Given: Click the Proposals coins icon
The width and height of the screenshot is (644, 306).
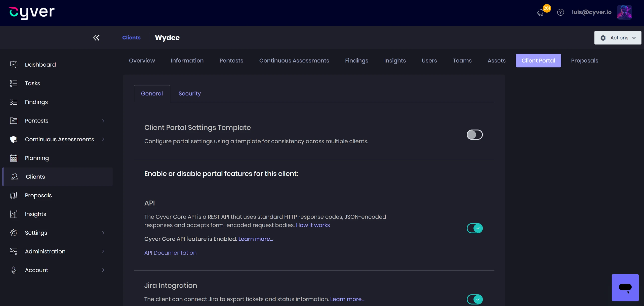Looking at the screenshot, I should pos(14,195).
